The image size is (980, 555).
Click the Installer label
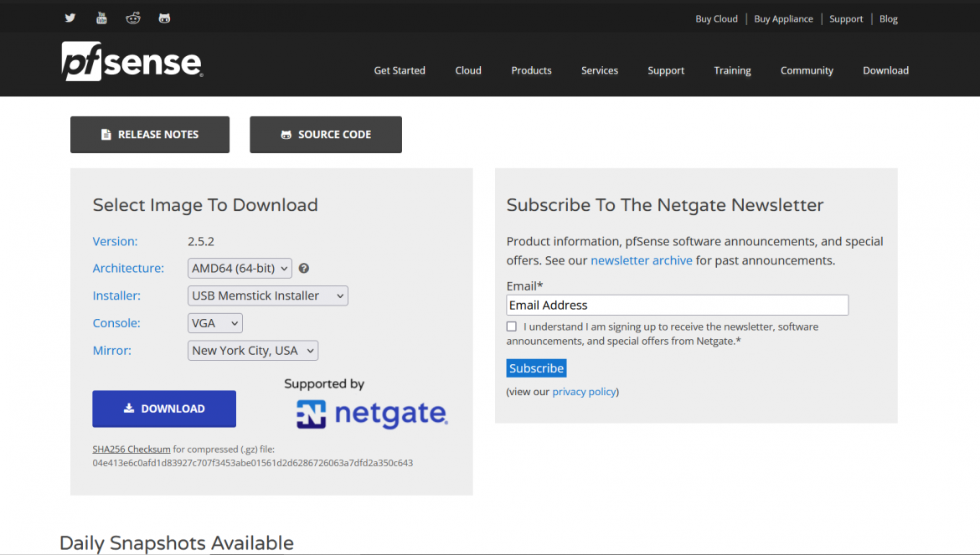coord(116,295)
